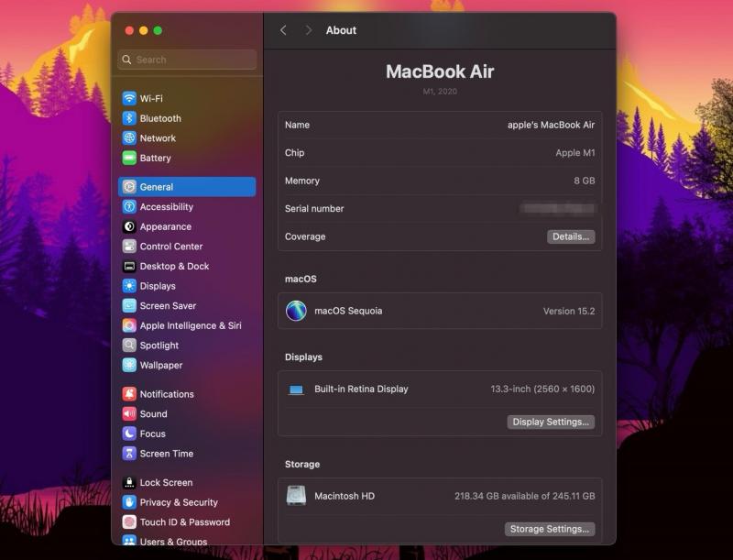733x560 pixels.
Task: Select Screen Time label in sidebar
Action: [167, 454]
